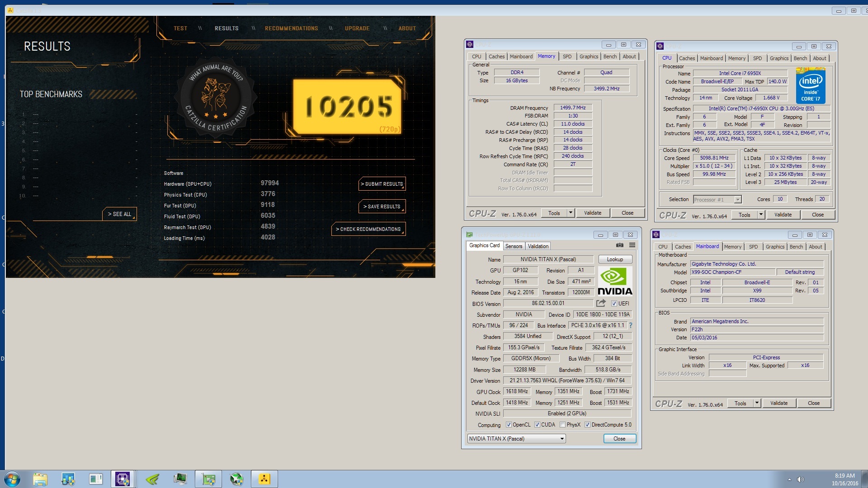Click title icon of CPU-Z Memory window
868x488 pixels.
tap(470, 44)
